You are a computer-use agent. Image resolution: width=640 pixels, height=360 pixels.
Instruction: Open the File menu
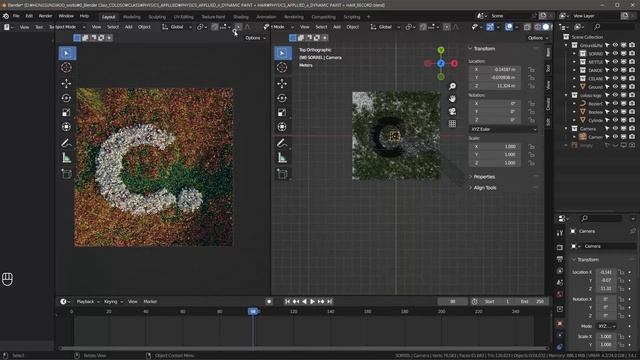point(16,16)
